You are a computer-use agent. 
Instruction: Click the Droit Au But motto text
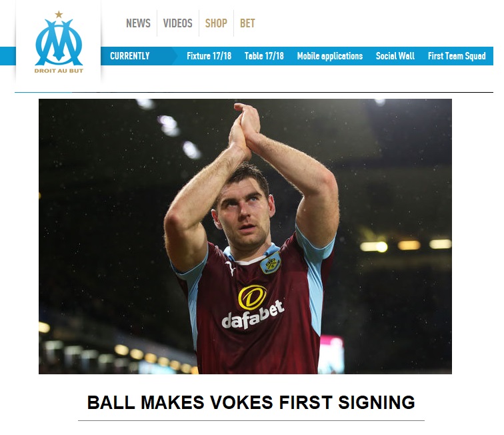pyautogui.click(x=59, y=71)
